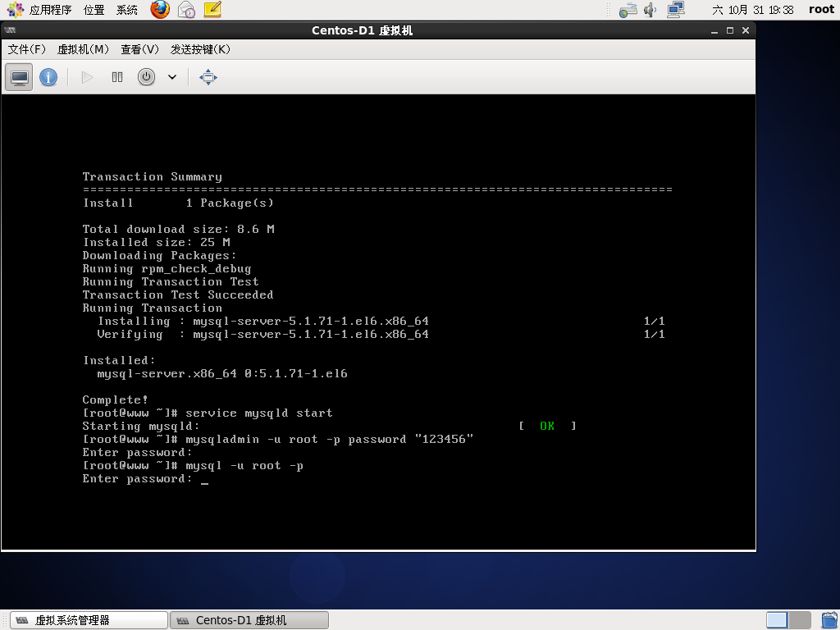This screenshot has width=840, height=630.
Task: Minimize the Centos-D1 window
Action: pyautogui.click(x=714, y=30)
